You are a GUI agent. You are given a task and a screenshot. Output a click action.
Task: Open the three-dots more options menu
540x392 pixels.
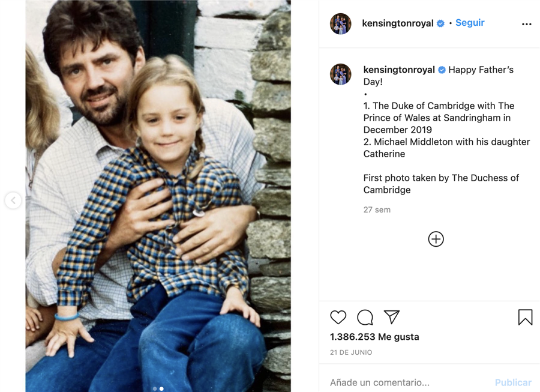tap(527, 25)
